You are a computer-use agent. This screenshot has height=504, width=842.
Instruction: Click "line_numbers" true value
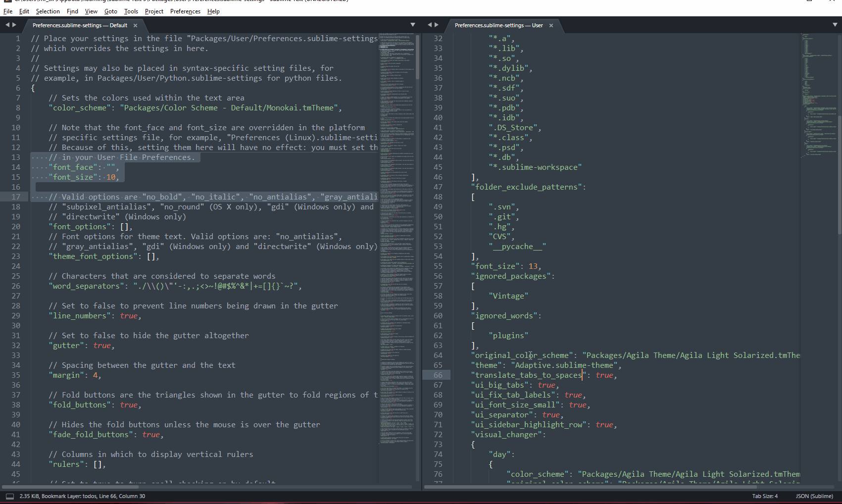(x=129, y=316)
